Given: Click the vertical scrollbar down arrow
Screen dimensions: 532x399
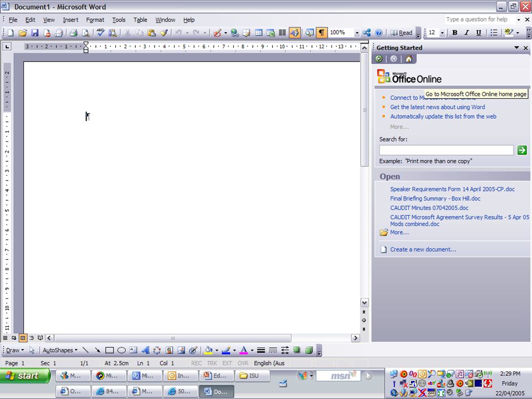Looking at the screenshot, I should (365, 303).
